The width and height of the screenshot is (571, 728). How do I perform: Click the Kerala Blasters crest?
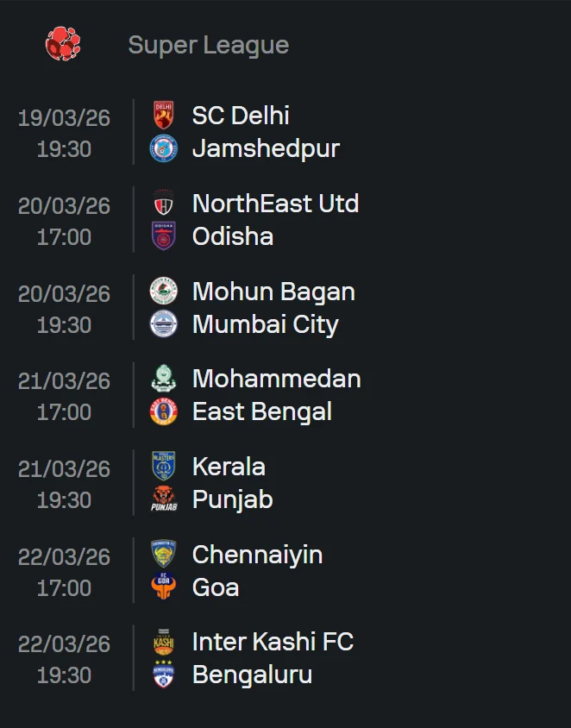pyautogui.click(x=163, y=467)
